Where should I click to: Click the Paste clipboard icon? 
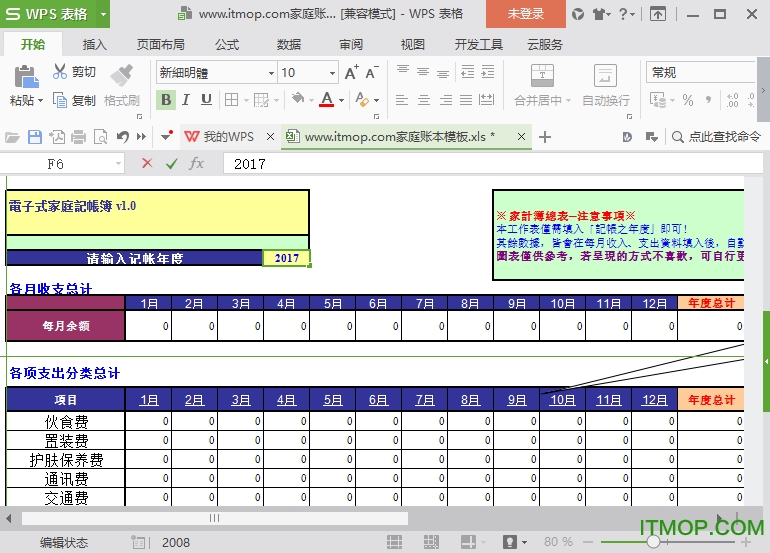pyautogui.click(x=26, y=77)
